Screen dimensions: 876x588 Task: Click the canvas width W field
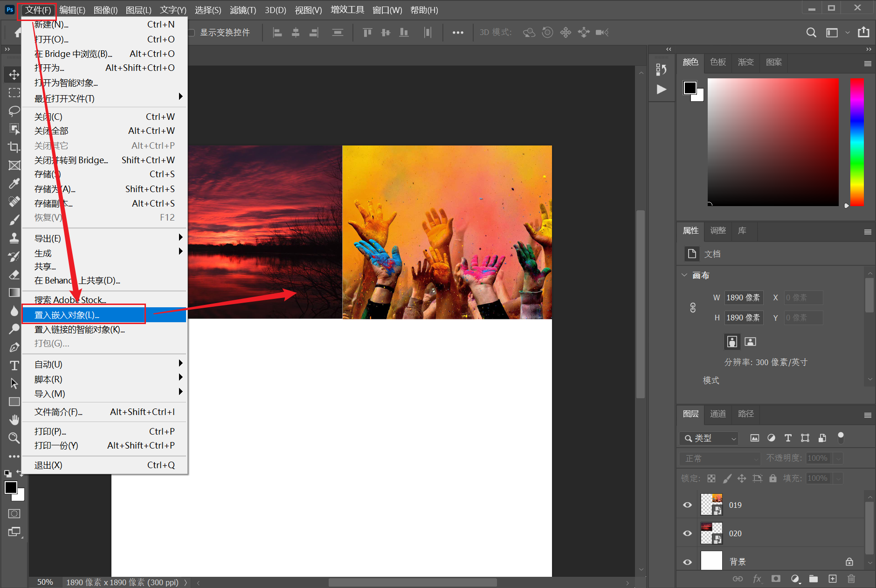point(744,297)
